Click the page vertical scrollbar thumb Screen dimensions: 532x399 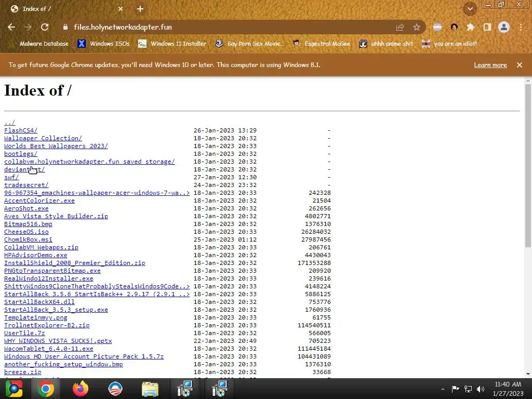(528, 166)
